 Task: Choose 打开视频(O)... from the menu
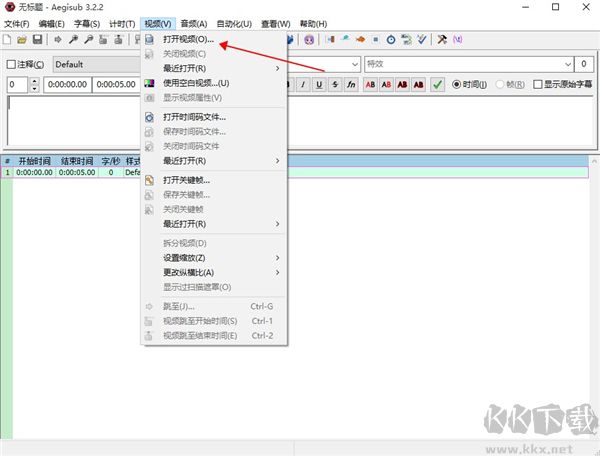tap(188, 39)
